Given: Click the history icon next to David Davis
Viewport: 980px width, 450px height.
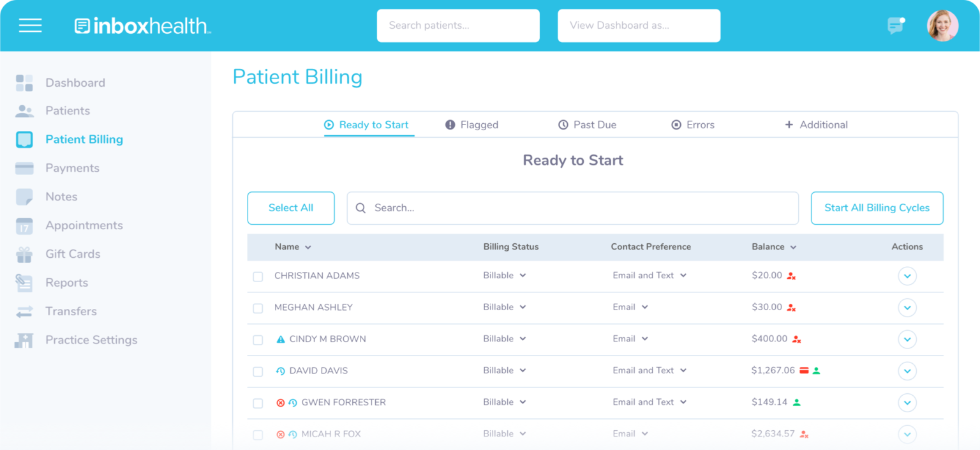Looking at the screenshot, I should [281, 370].
